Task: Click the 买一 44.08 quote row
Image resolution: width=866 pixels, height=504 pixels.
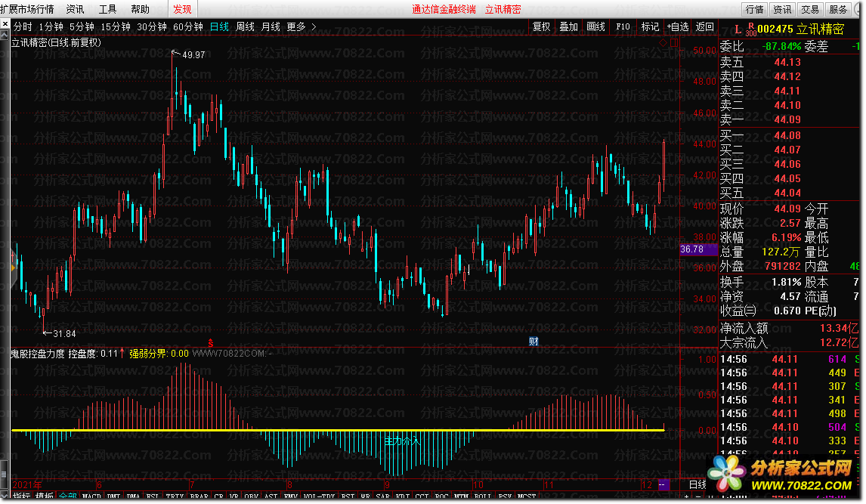Action: [789, 135]
